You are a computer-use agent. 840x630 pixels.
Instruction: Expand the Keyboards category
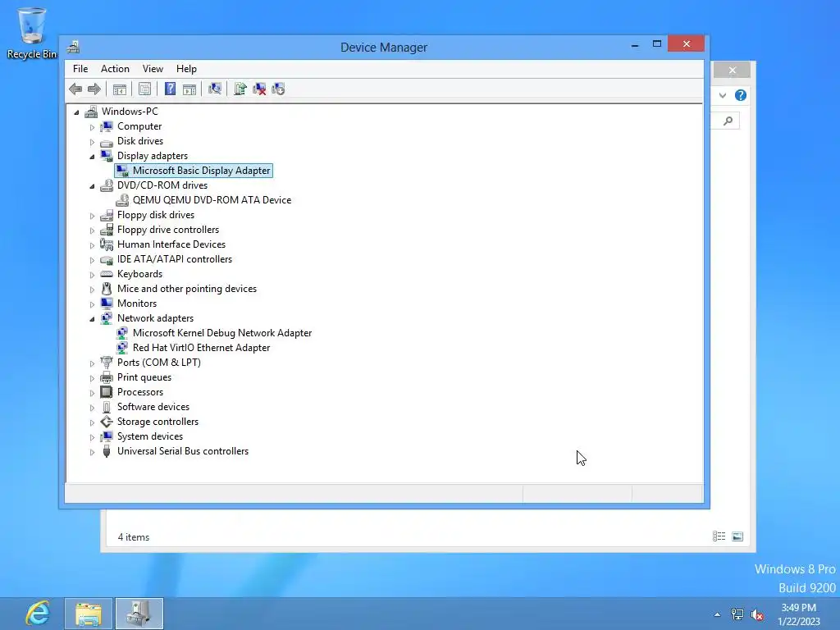92,275
